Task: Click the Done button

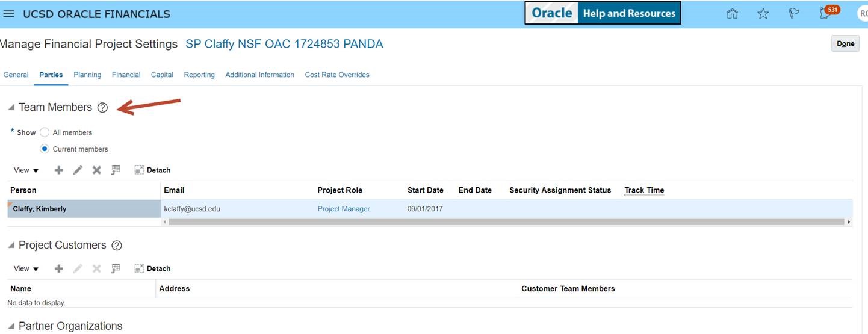Action: coord(845,44)
